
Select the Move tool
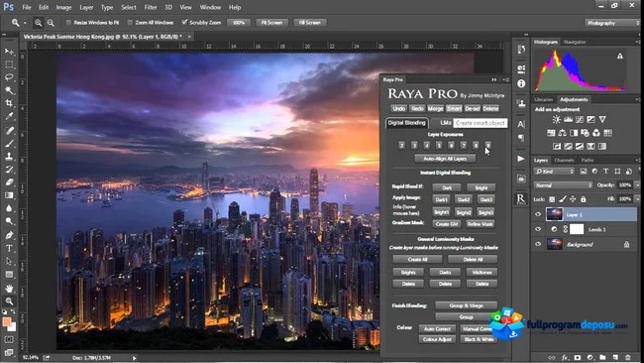point(9,52)
